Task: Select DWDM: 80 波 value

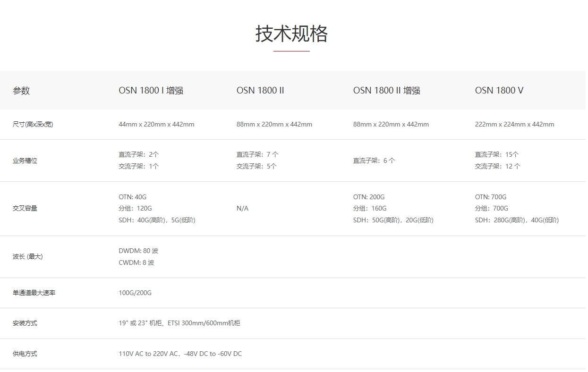Action: point(138,251)
